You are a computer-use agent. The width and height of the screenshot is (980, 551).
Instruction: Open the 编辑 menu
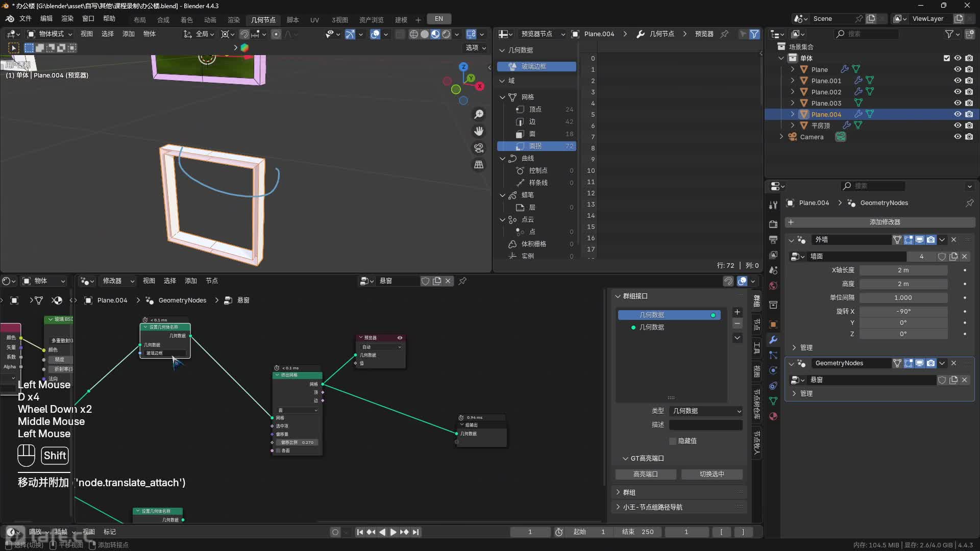(x=46, y=19)
